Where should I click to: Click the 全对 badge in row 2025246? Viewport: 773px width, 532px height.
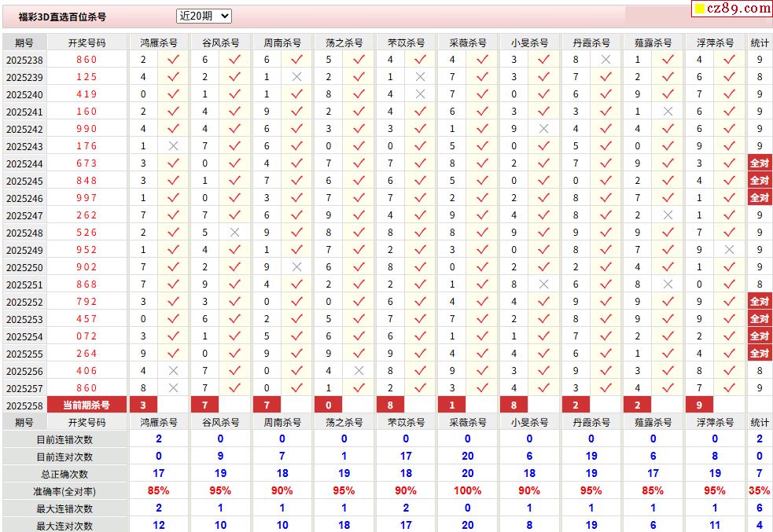pos(760,198)
